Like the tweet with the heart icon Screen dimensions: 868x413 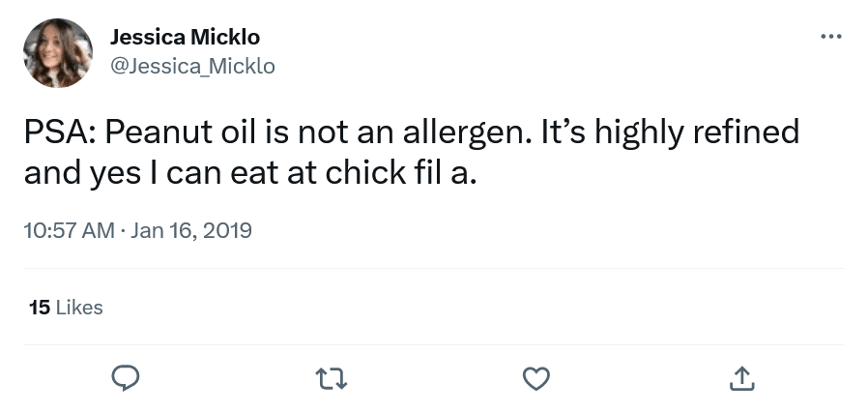pyautogui.click(x=536, y=378)
